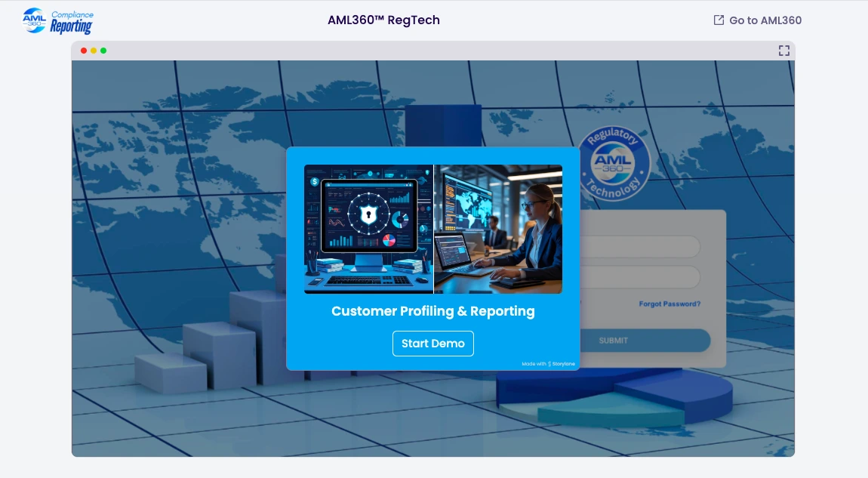Image resolution: width=868 pixels, height=478 pixels.
Task: Click the Regulatory Technology AML360 badge
Action: (x=613, y=164)
